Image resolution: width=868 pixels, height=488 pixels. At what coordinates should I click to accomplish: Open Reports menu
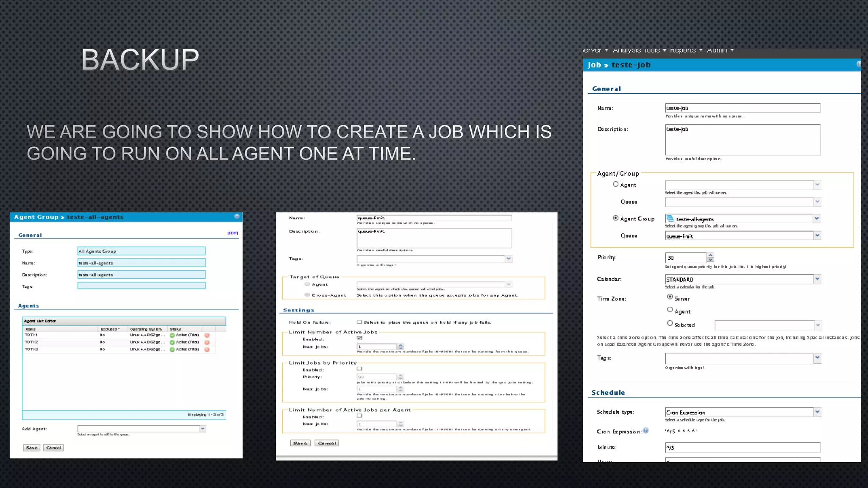[x=686, y=50]
